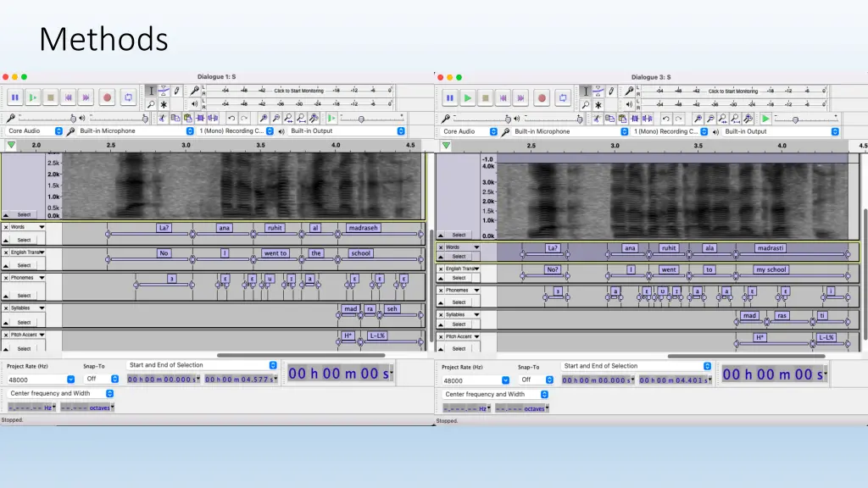The width and height of the screenshot is (868, 488).
Task: Click Stop in Dialogue 1 window
Action: click(50, 97)
